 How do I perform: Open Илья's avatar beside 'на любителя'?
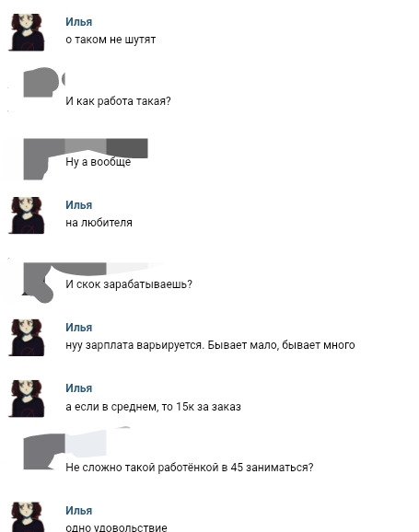click(27, 215)
